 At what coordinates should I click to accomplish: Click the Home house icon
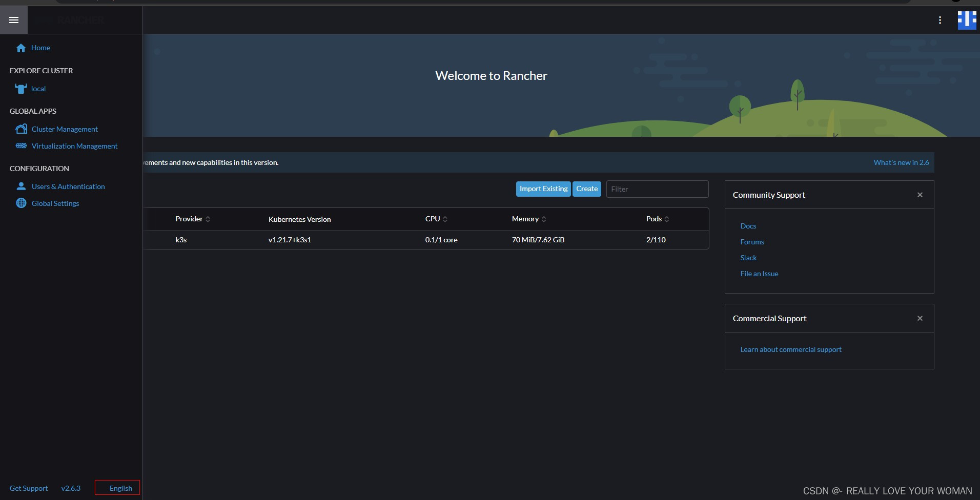click(21, 48)
